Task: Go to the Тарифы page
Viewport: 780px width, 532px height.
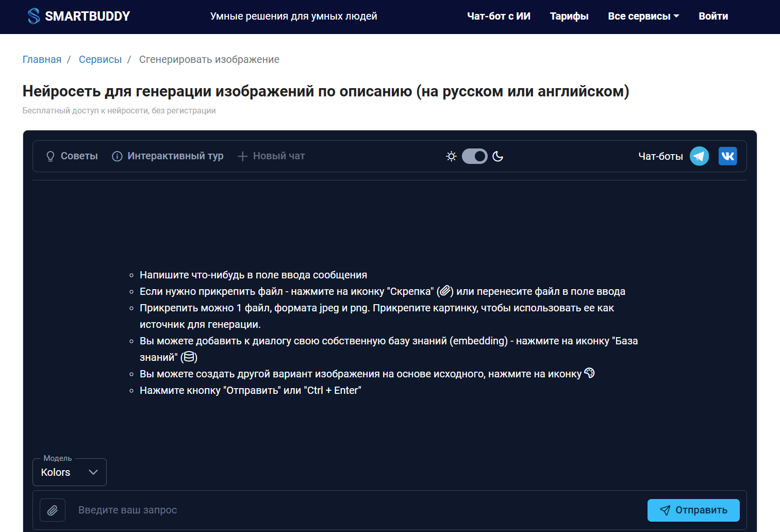Action: pyautogui.click(x=569, y=16)
